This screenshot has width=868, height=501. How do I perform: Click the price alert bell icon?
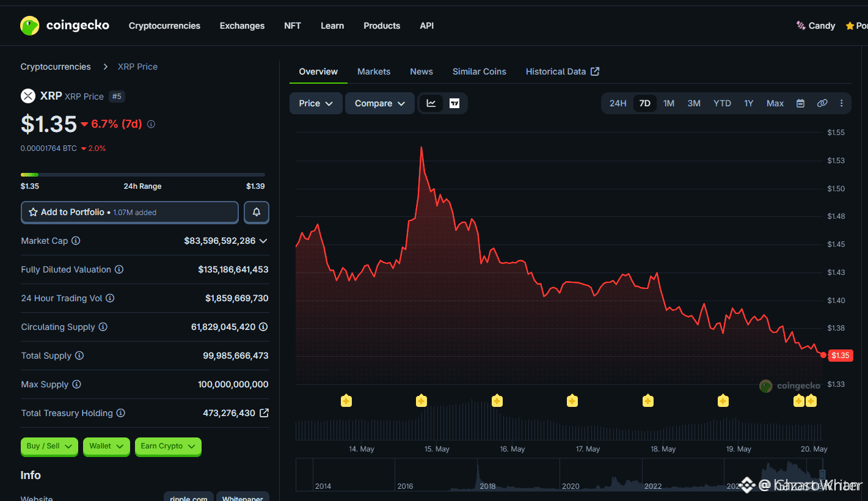[x=257, y=212]
